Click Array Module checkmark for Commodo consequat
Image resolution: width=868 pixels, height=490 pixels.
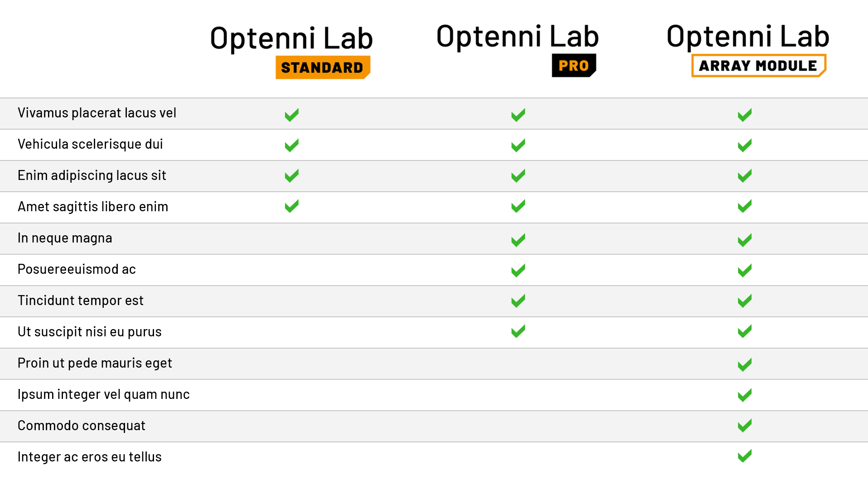745,426
